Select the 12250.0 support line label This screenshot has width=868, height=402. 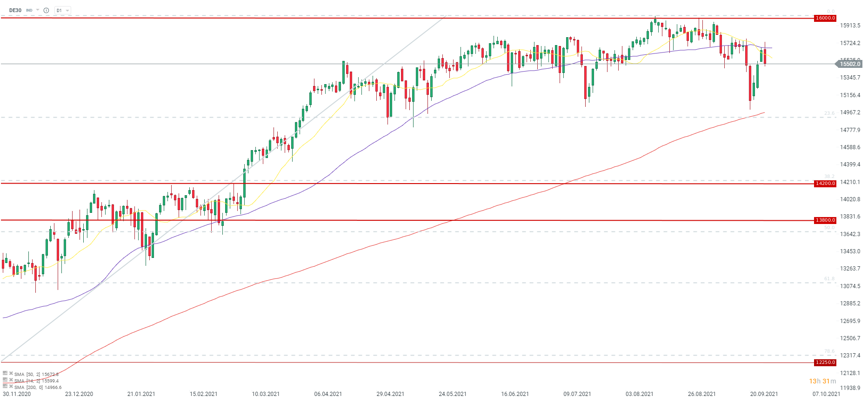pyautogui.click(x=825, y=362)
